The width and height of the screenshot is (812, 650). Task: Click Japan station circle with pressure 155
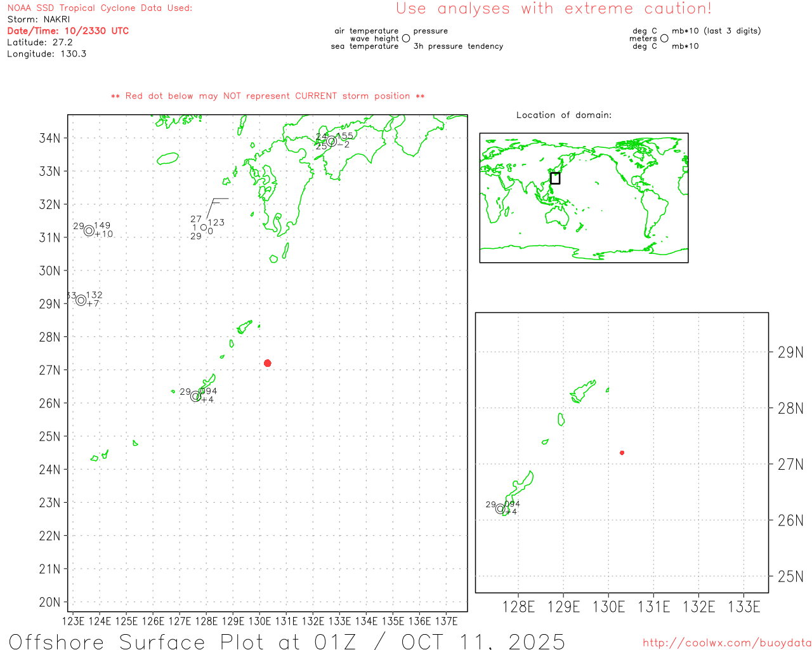point(331,141)
